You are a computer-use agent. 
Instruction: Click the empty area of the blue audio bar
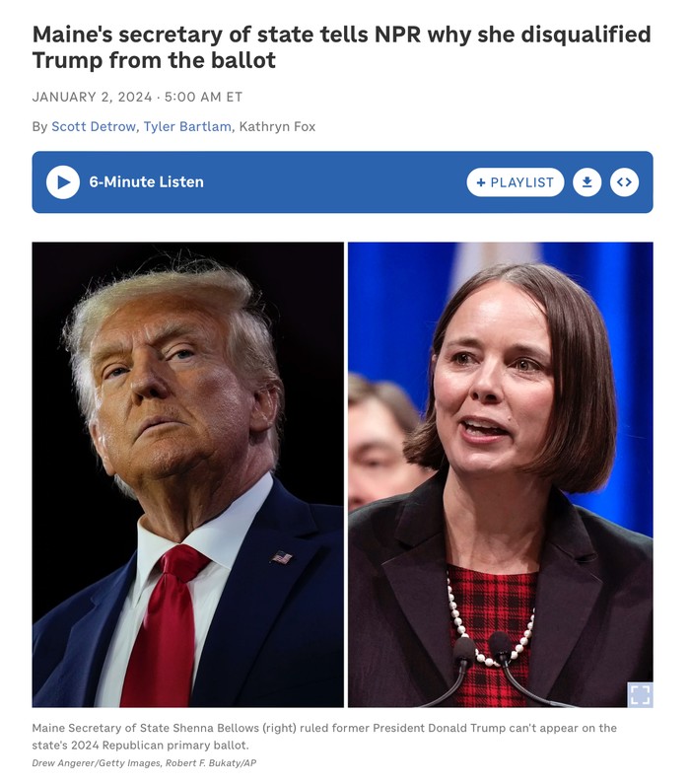pos(335,182)
